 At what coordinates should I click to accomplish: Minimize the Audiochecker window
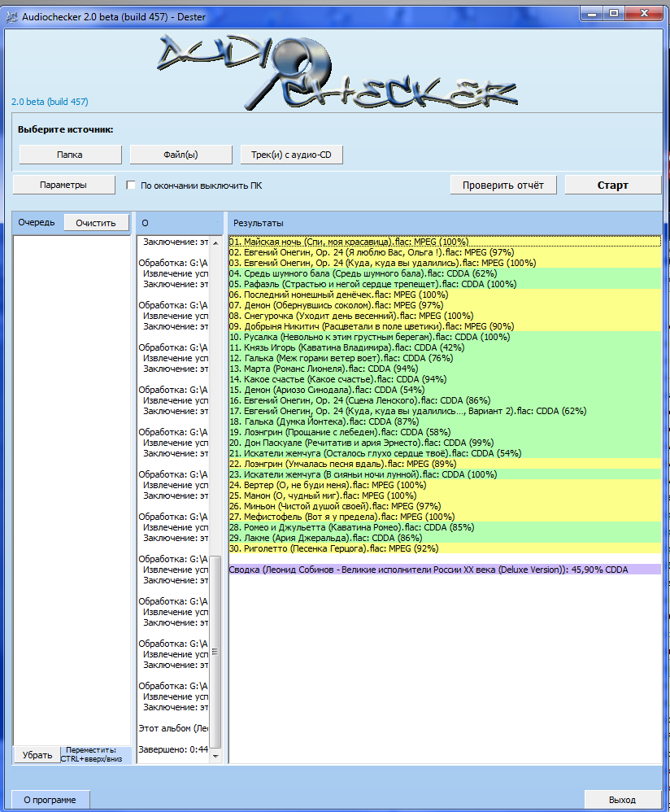[x=592, y=12]
